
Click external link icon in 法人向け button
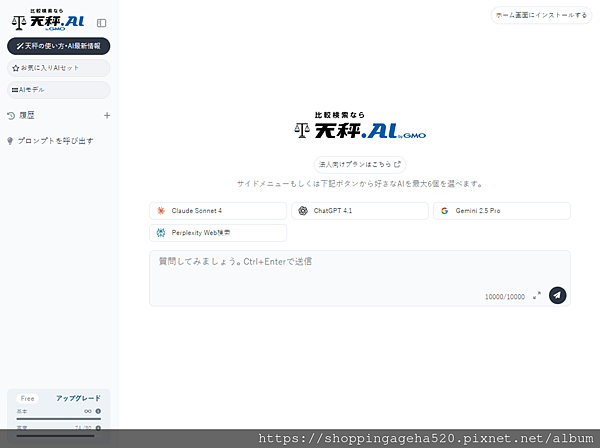(x=397, y=165)
